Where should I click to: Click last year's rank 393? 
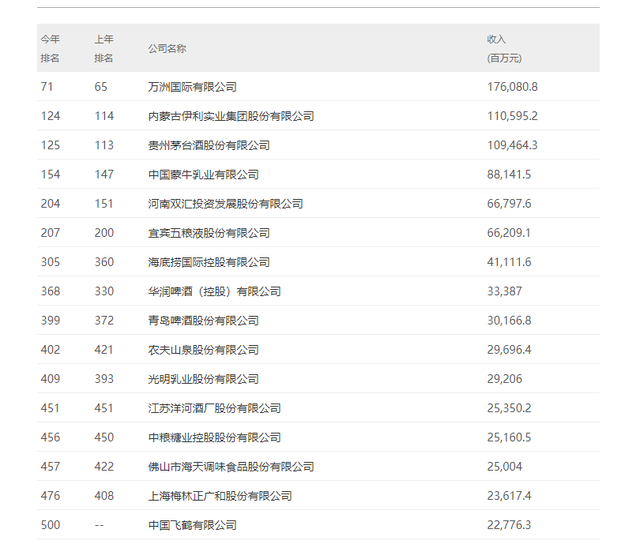(104, 379)
